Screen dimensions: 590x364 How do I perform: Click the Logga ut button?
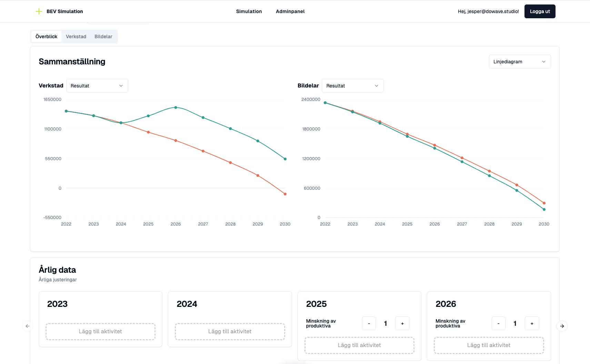(x=540, y=11)
